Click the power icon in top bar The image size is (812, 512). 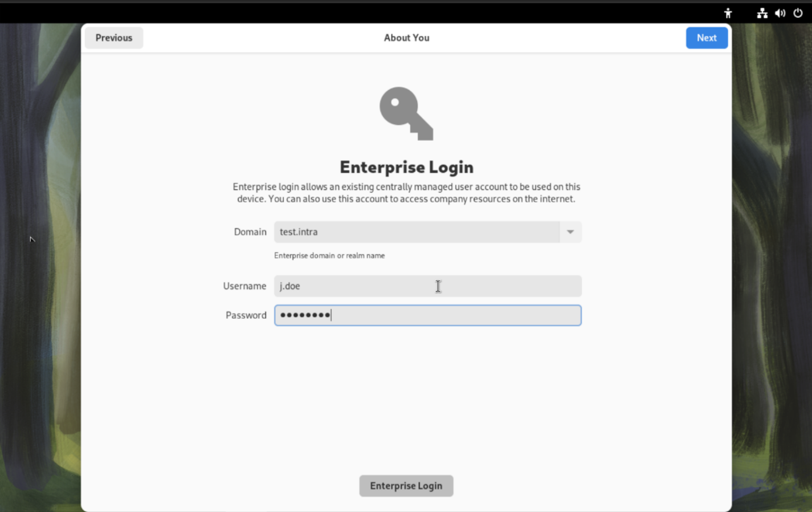point(798,13)
